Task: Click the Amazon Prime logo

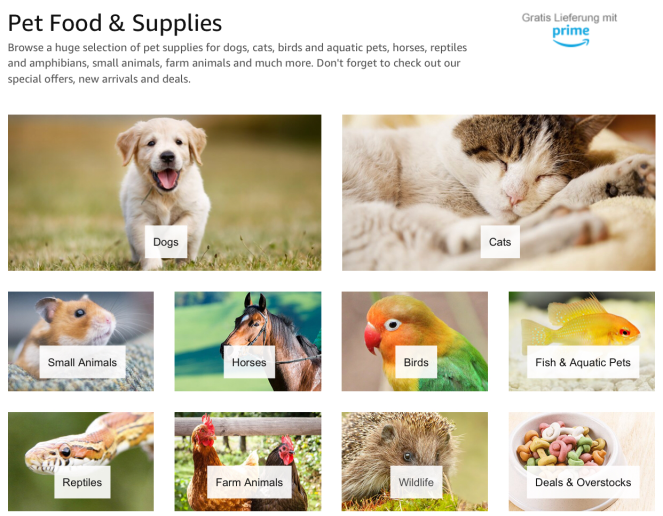Action: [571, 36]
